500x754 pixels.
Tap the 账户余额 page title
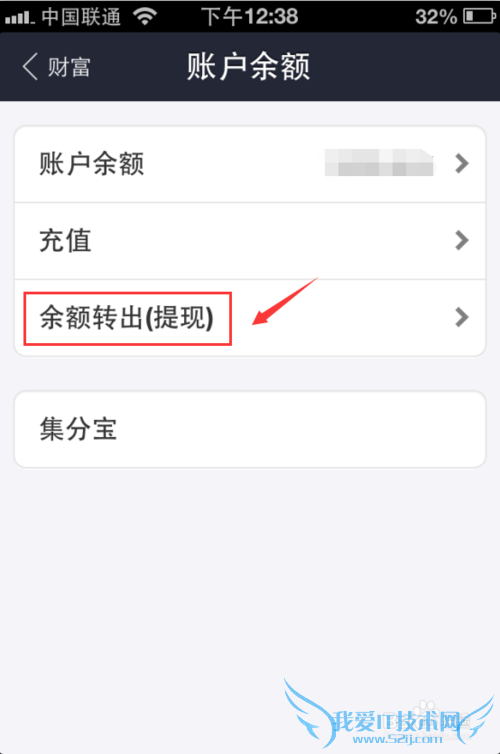click(248, 66)
